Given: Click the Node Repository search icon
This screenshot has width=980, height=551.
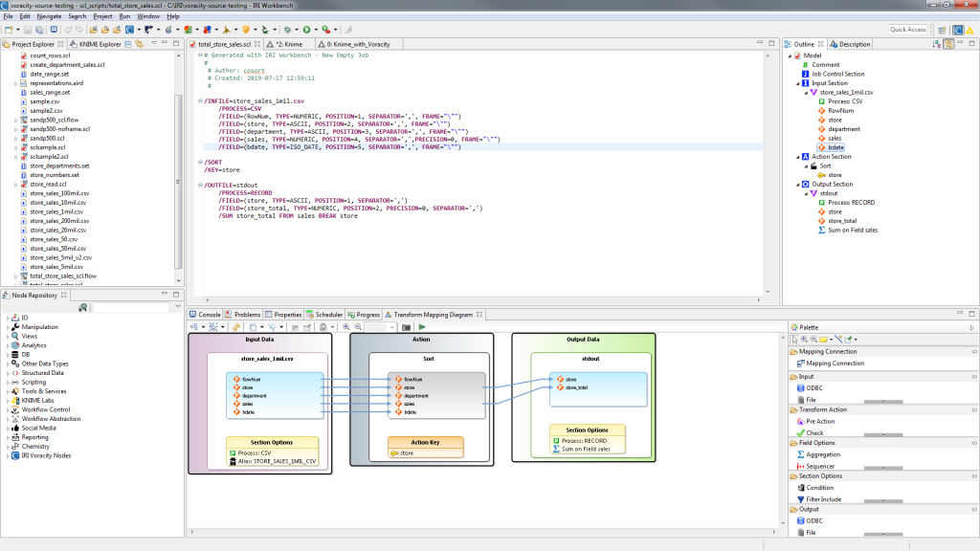Looking at the screenshot, I should coord(82,307).
